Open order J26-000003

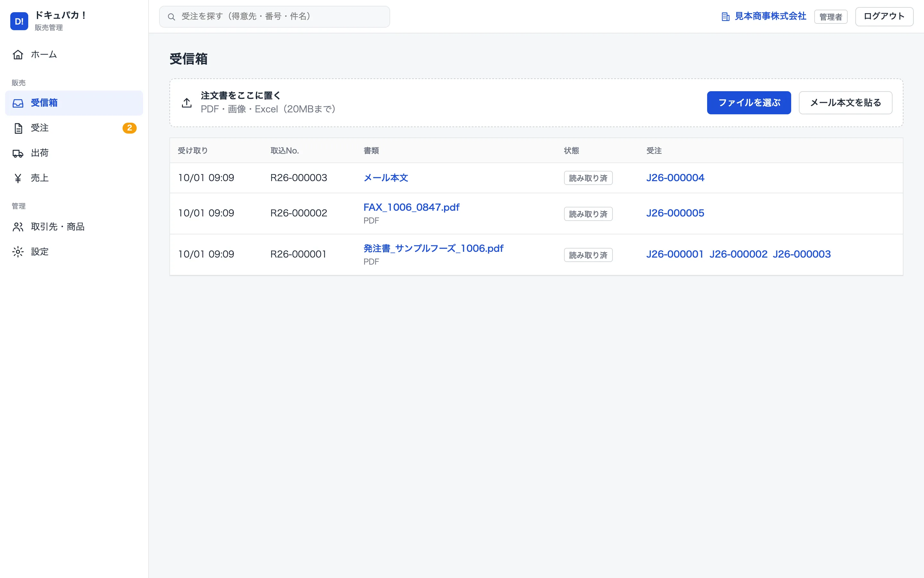pos(802,254)
